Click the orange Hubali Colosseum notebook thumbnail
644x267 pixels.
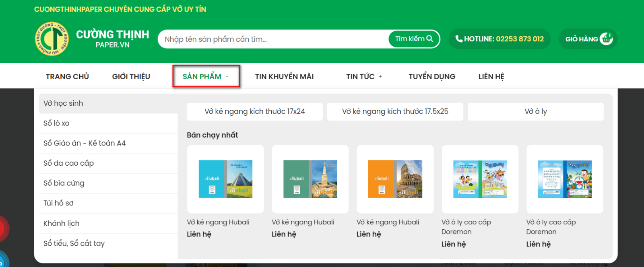click(x=395, y=179)
